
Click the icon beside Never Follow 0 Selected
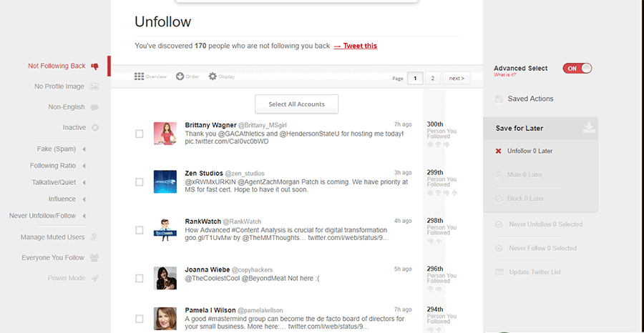pyautogui.click(x=499, y=248)
